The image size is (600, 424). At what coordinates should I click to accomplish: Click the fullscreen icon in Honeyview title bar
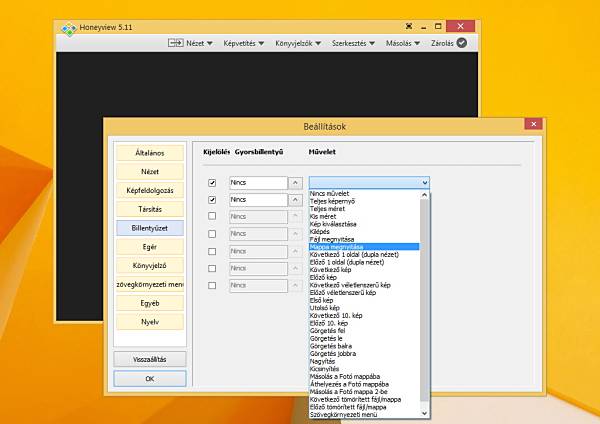click(x=409, y=26)
